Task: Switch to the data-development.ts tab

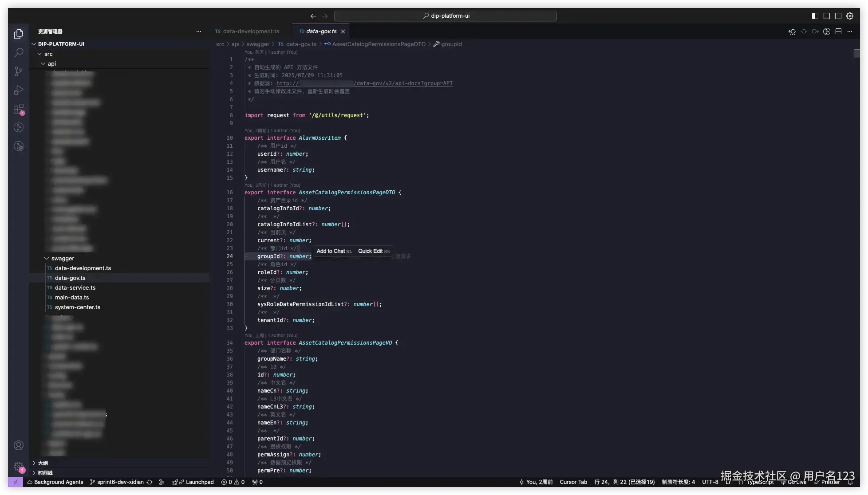Action: 251,31
